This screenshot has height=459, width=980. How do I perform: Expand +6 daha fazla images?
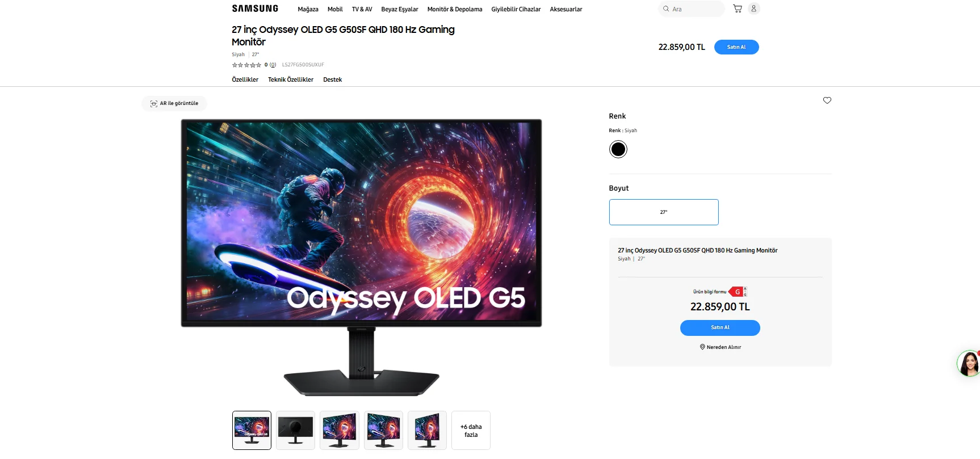pos(471,431)
